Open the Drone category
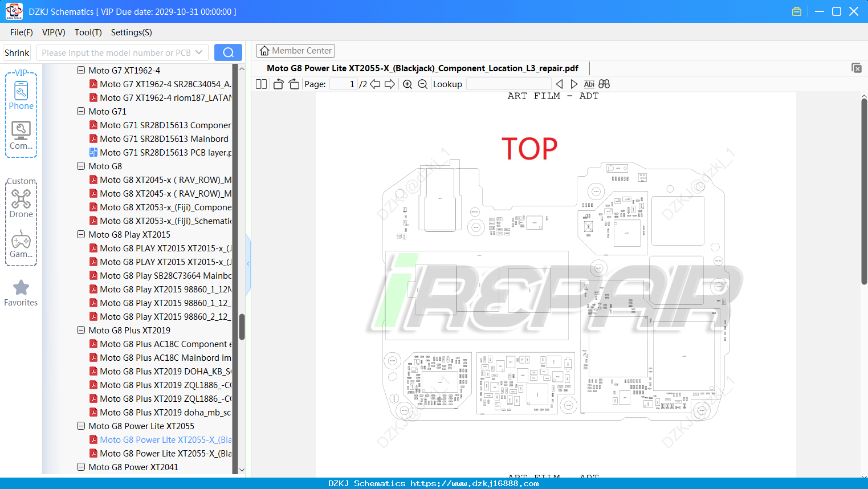 point(21,203)
